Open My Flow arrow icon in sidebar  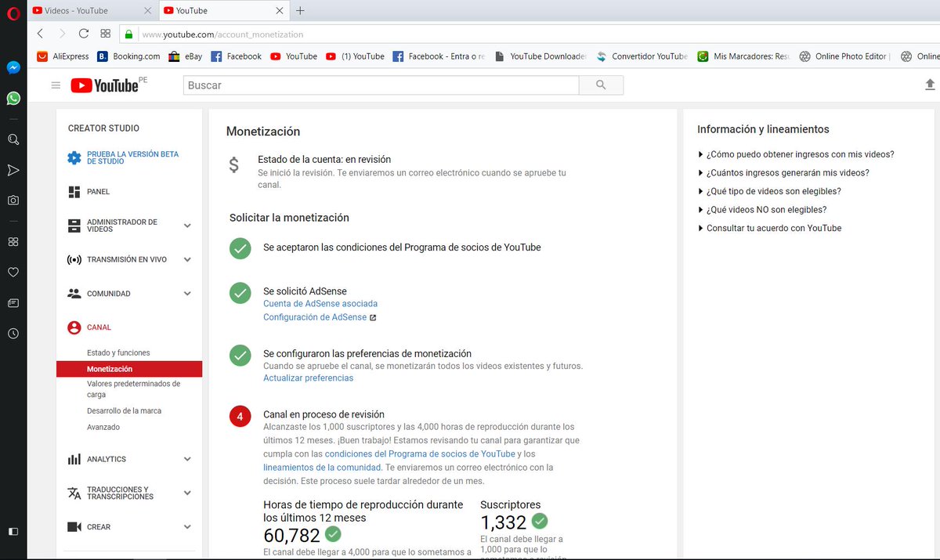pos(13,170)
